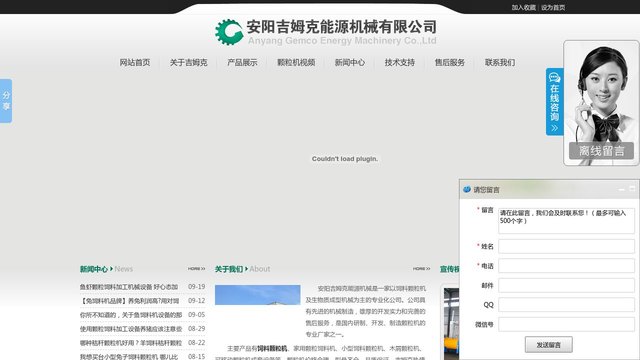Click the 离线留言 button
This screenshot has height=360, width=640.
click(x=601, y=151)
